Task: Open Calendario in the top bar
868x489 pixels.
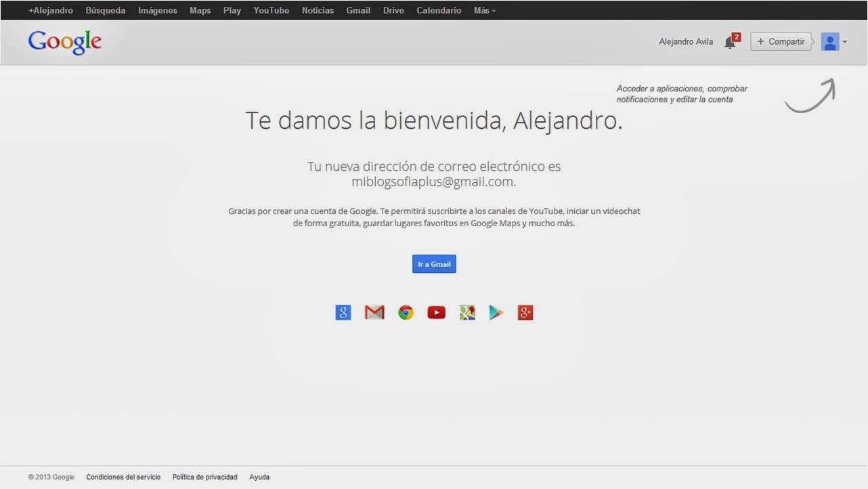Action: coord(439,11)
